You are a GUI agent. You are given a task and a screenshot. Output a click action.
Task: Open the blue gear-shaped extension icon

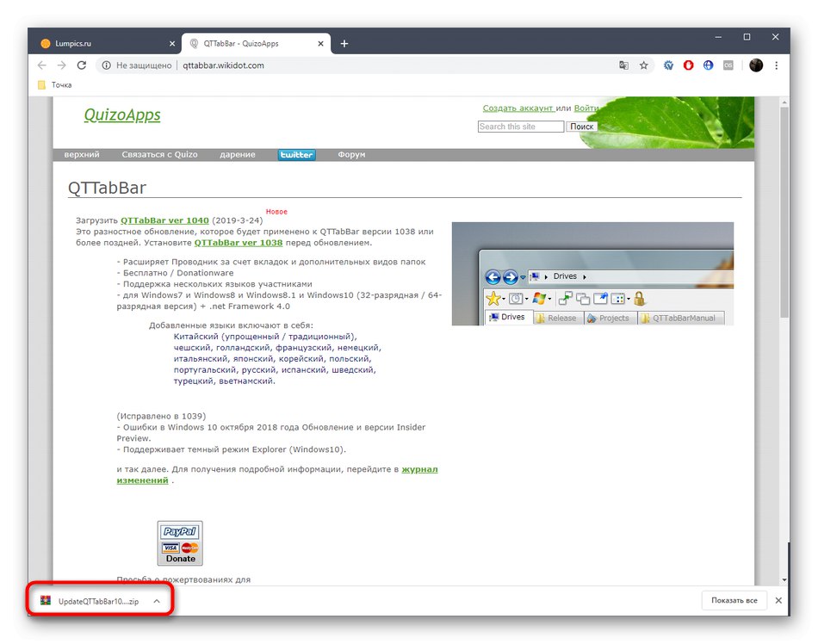[668, 65]
